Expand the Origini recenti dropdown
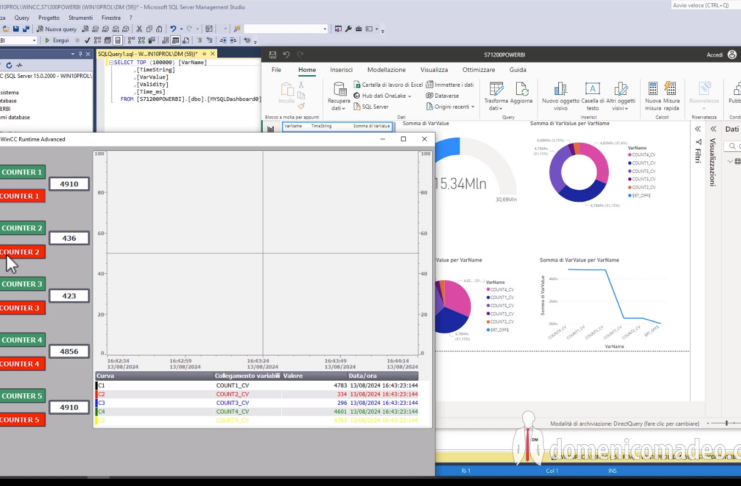This screenshot has width=741, height=486. click(x=473, y=107)
